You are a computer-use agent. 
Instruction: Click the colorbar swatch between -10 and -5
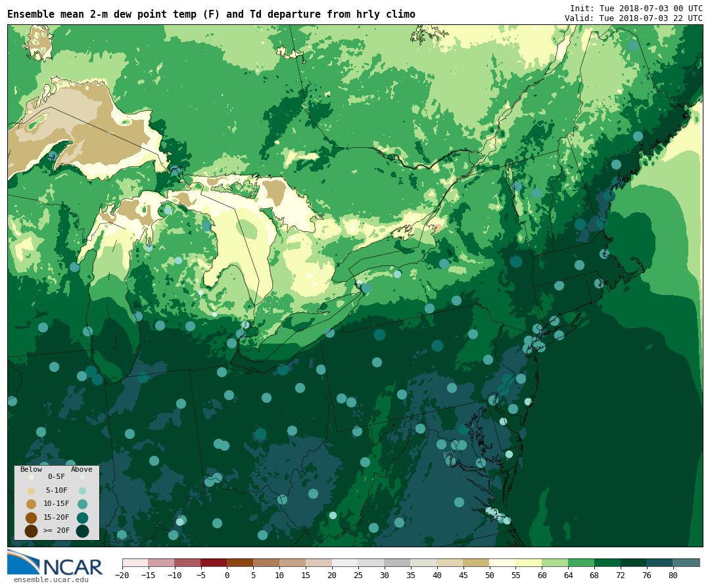pos(188,562)
